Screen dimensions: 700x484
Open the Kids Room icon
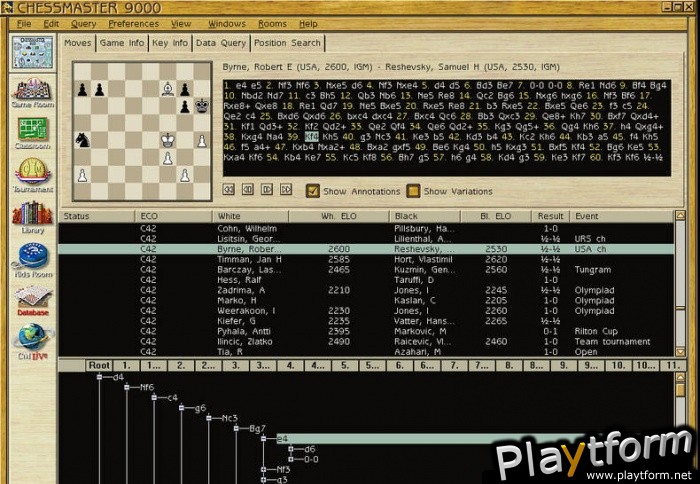[x=33, y=260]
